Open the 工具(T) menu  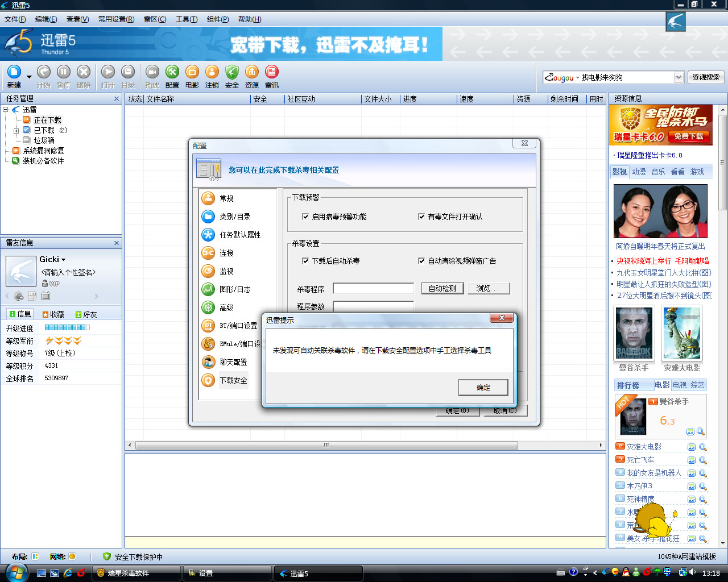(187, 19)
